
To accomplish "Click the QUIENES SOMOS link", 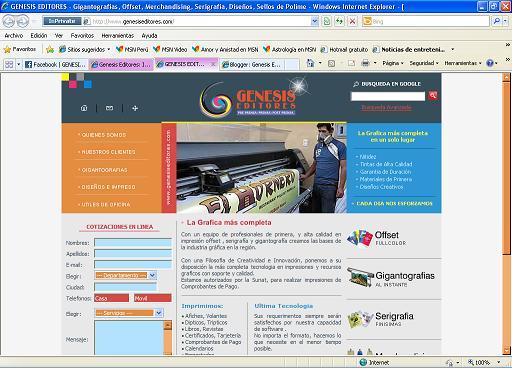I will (104, 135).
